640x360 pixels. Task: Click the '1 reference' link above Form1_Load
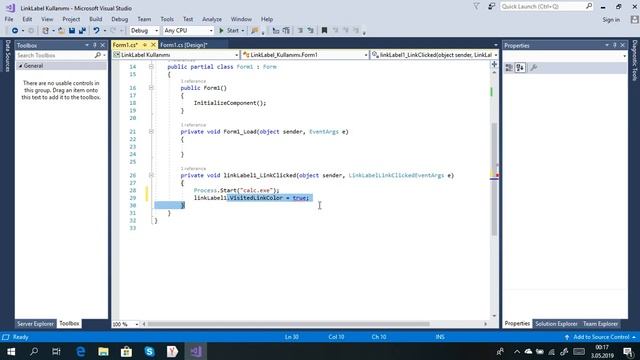pyautogui.click(x=193, y=125)
